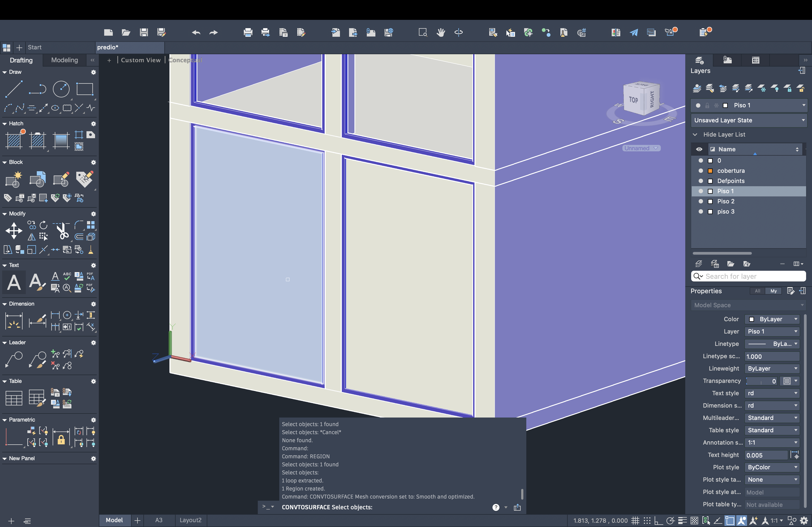Activate the Pan hand tool
The image size is (812, 527).
point(440,32)
